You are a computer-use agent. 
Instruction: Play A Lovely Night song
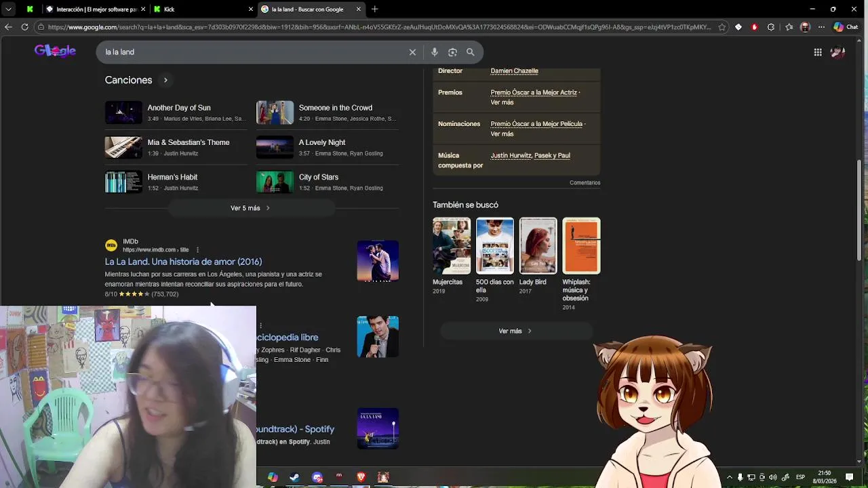coord(328,147)
